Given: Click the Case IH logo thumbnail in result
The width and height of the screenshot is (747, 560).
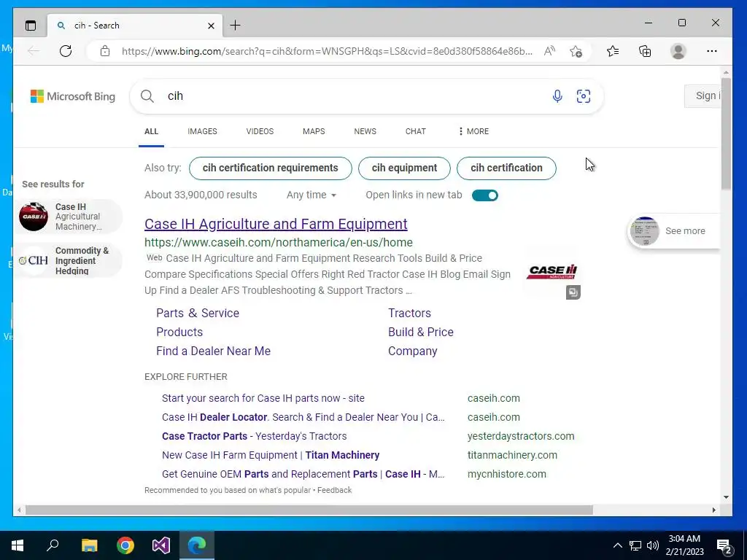Looking at the screenshot, I should [551, 271].
